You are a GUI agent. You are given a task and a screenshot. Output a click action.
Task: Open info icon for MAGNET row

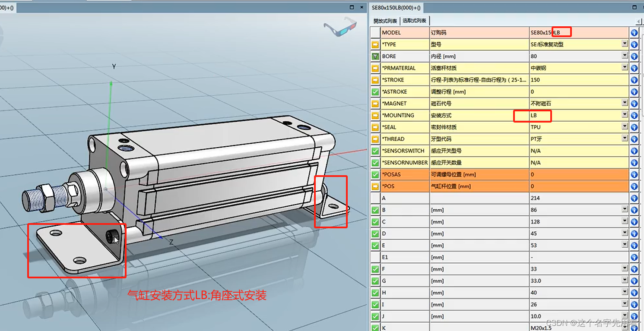(x=634, y=104)
